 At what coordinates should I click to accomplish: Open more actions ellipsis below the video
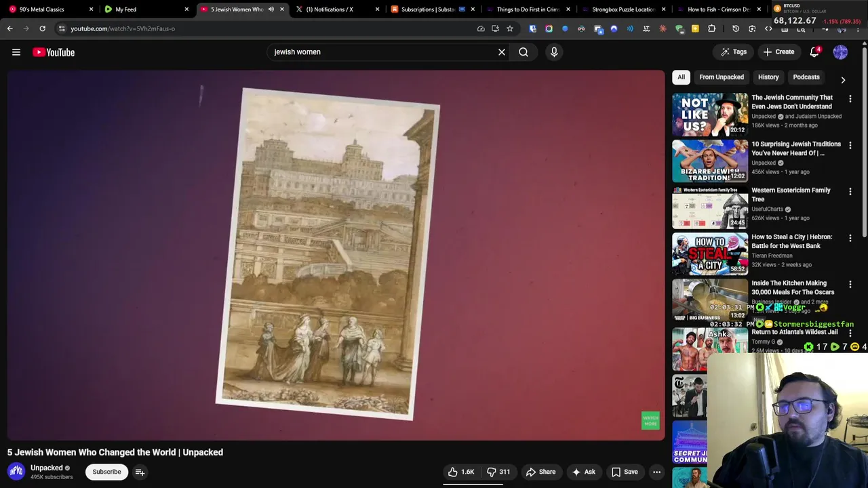tap(656, 472)
